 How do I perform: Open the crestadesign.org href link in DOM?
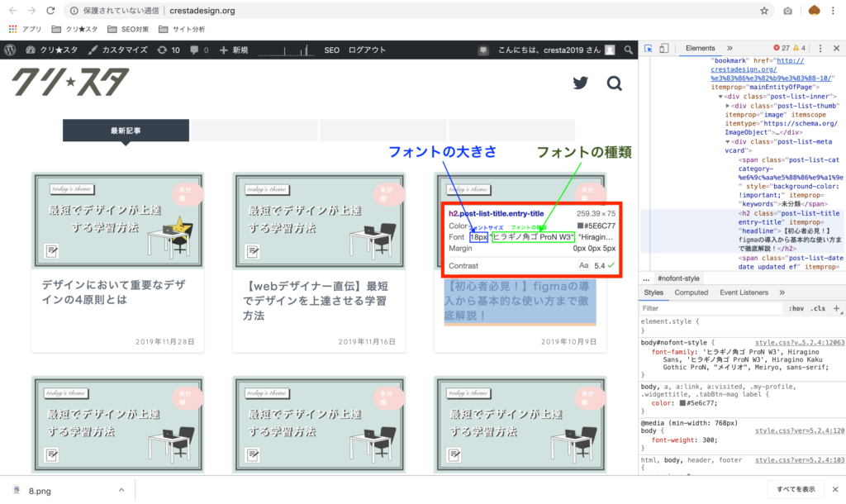(772, 69)
